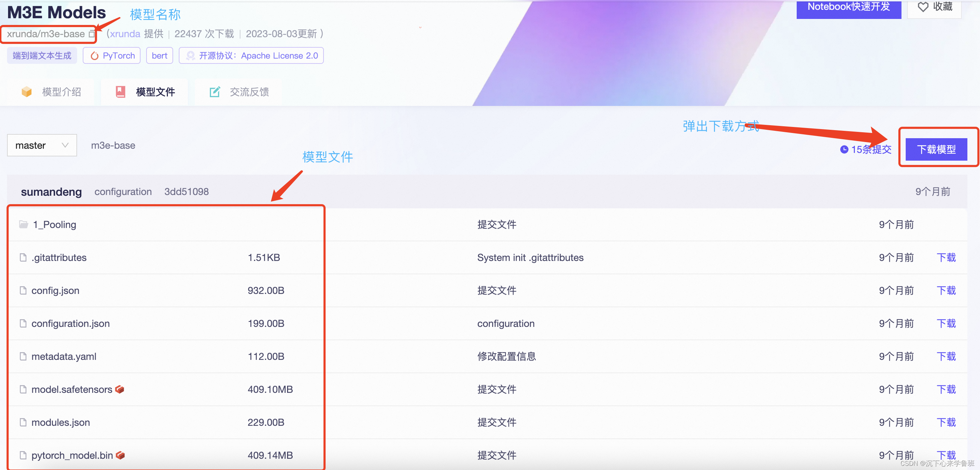Open the 交流反馈 tab
Screen dimensions: 980x470
(x=239, y=92)
